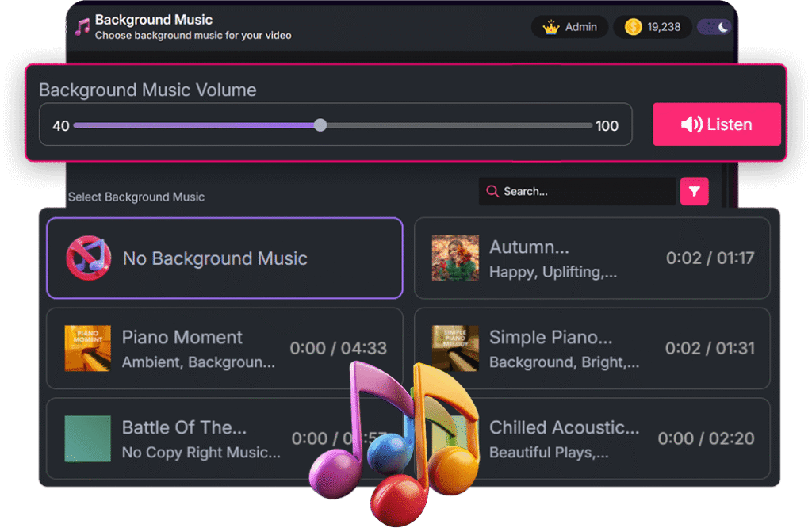Click the crown icon next to Admin

tap(550, 27)
